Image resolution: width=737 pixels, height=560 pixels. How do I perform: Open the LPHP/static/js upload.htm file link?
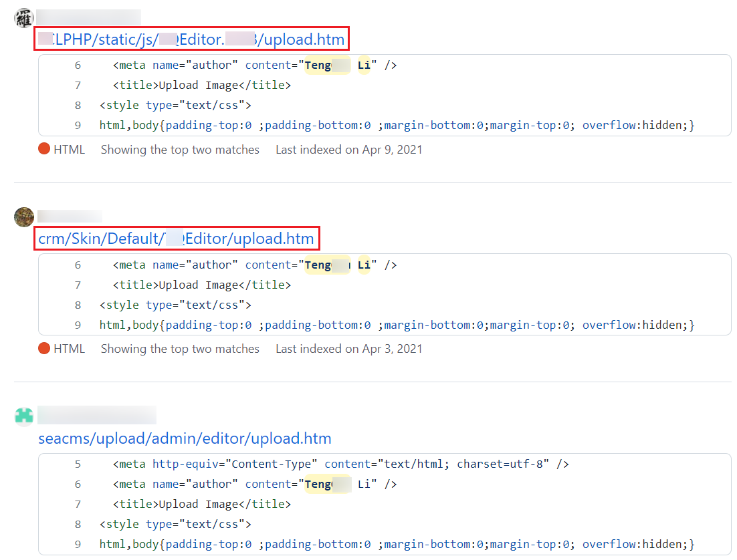point(191,39)
